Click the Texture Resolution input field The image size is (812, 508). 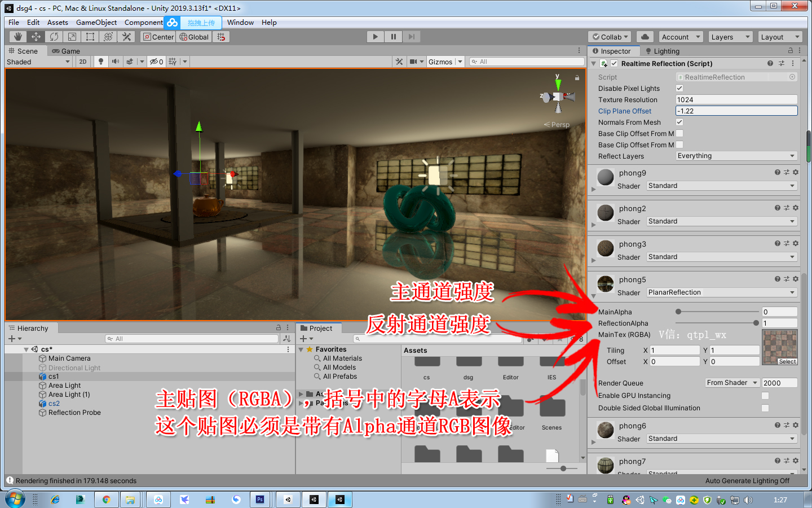coord(736,99)
